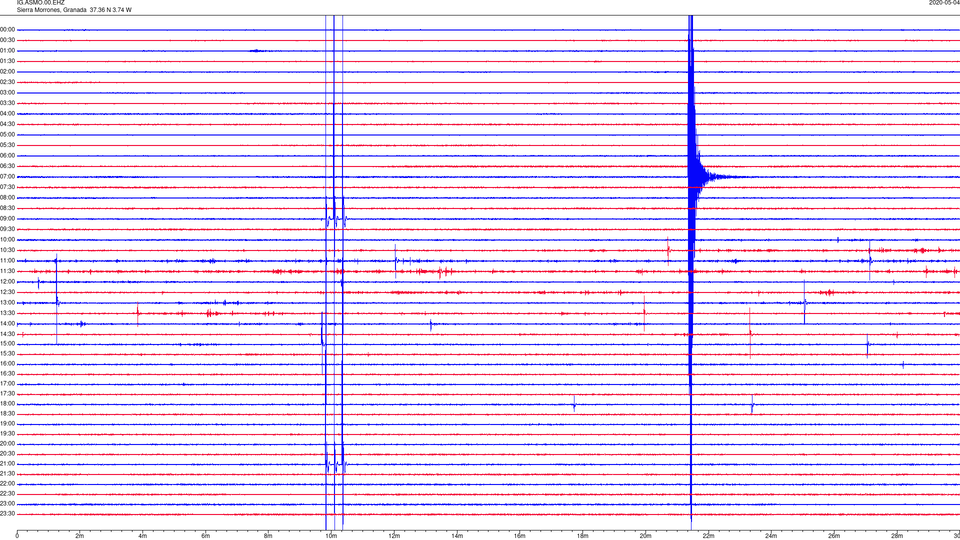Click the 10m tick on the time axis
Image resolution: width=960 pixels, height=540 pixels.
tap(331, 536)
